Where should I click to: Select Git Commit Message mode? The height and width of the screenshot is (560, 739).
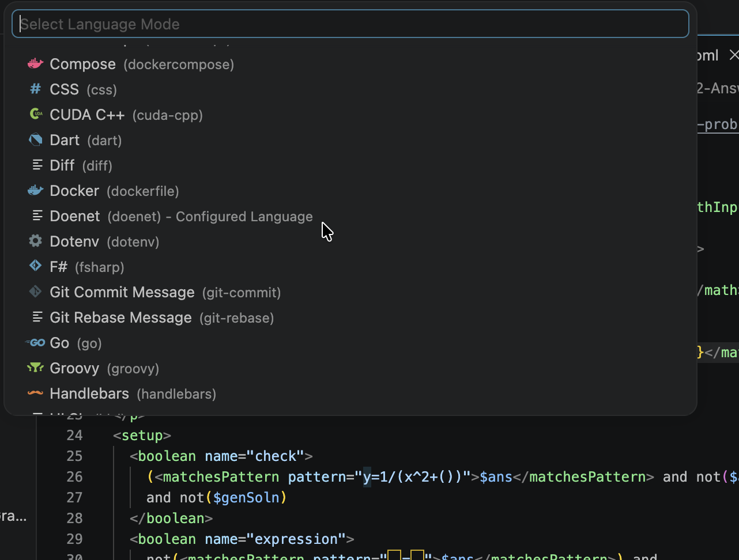click(x=350, y=292)
